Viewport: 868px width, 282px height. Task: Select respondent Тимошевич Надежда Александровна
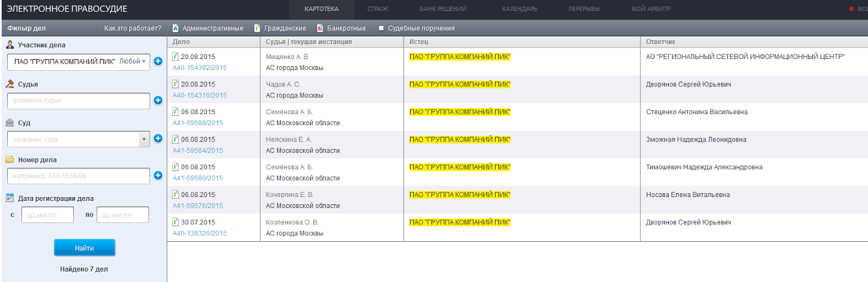click(x=705, y=167)
